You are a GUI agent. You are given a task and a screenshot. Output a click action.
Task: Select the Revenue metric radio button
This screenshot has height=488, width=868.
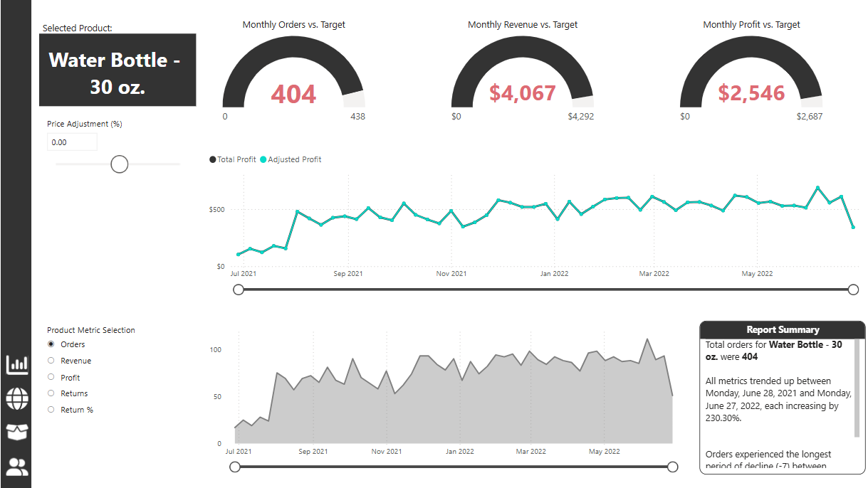point(51,361)
